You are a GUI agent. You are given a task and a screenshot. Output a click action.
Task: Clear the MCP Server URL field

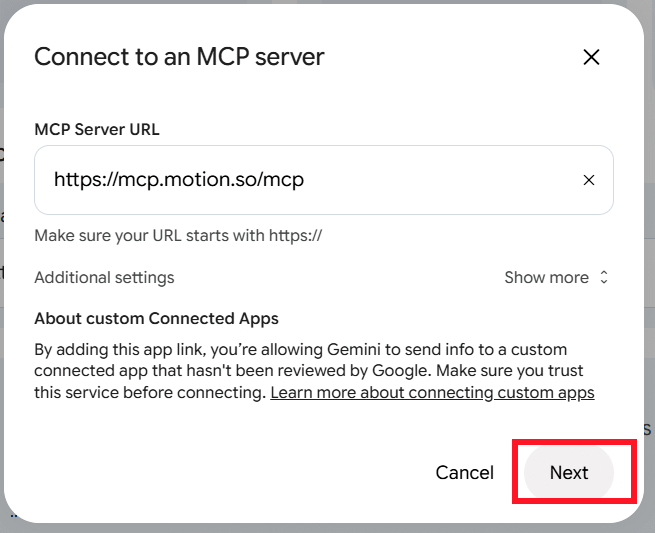(x=589, y=180)
